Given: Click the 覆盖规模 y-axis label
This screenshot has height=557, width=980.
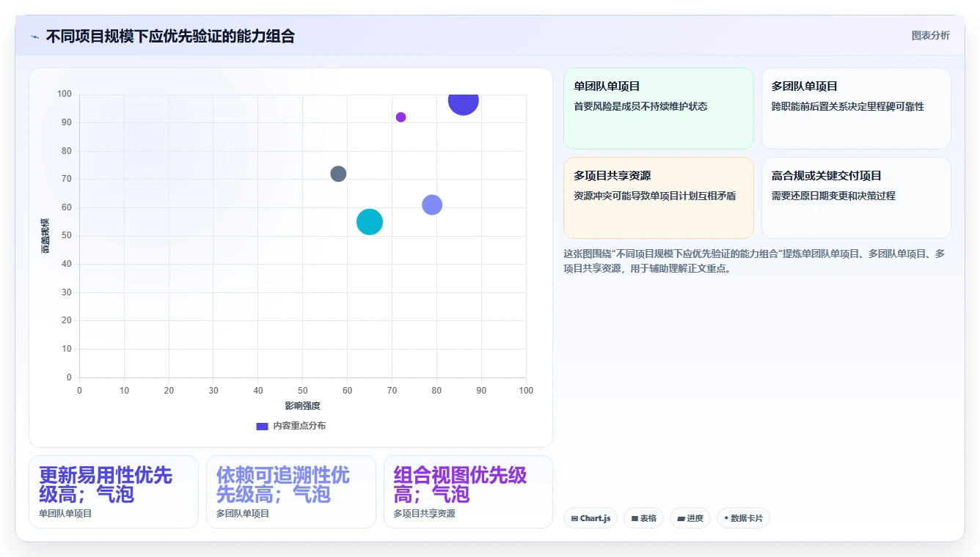Looking at the screenshot, I should point(45,236).
